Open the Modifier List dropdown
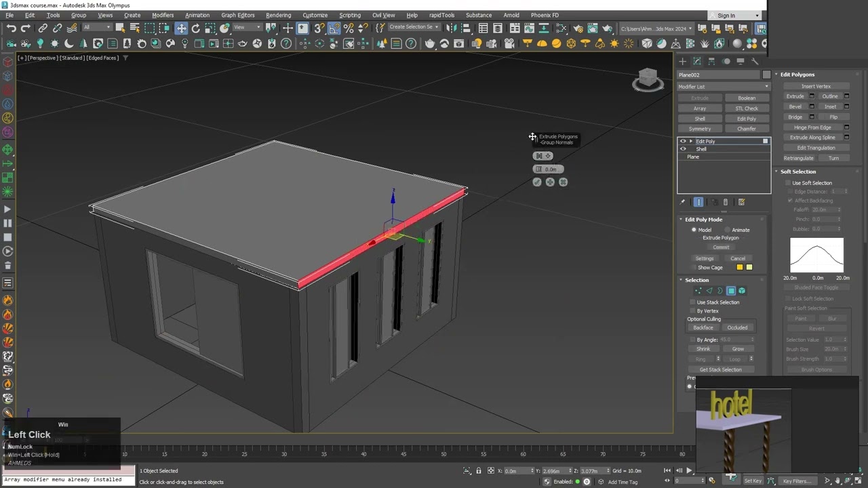This screenshot has height=488, width=868. [x=724, y=87]
